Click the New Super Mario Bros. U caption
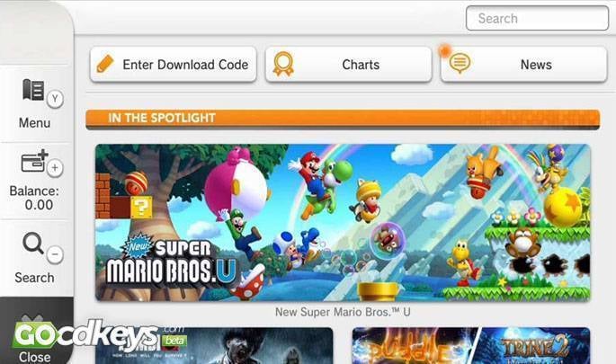The height and width of the screenshot is (364, 616). point(343,312)
